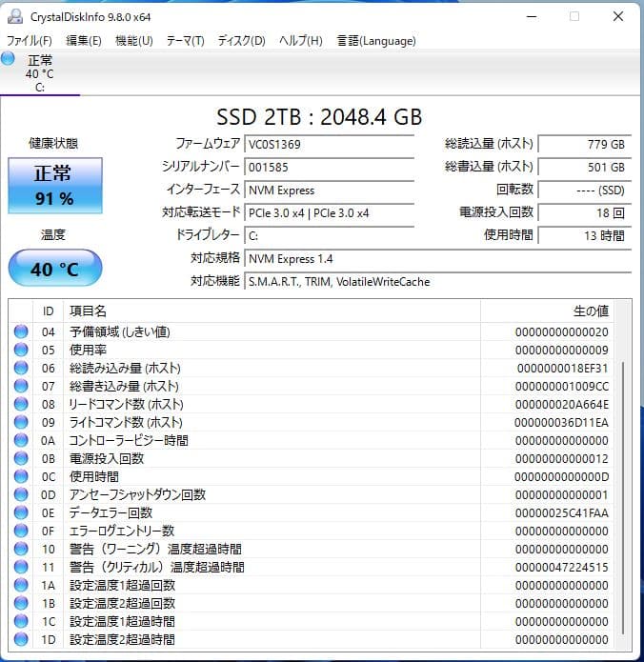Image resolution: width=644 pixels, height=662 pixels.
Task: Select the 総書き込み量 (ホスト) attribute name
Action: pyautogui.click(x=124, y=386)
